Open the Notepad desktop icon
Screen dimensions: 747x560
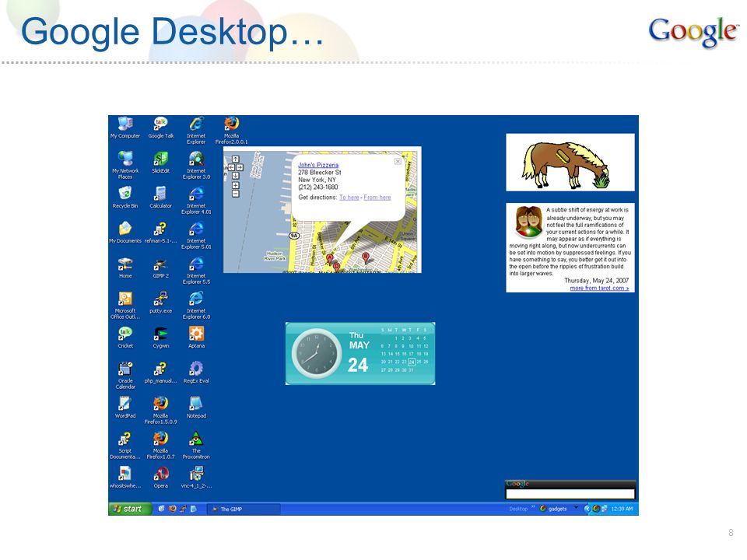[196, 407]
